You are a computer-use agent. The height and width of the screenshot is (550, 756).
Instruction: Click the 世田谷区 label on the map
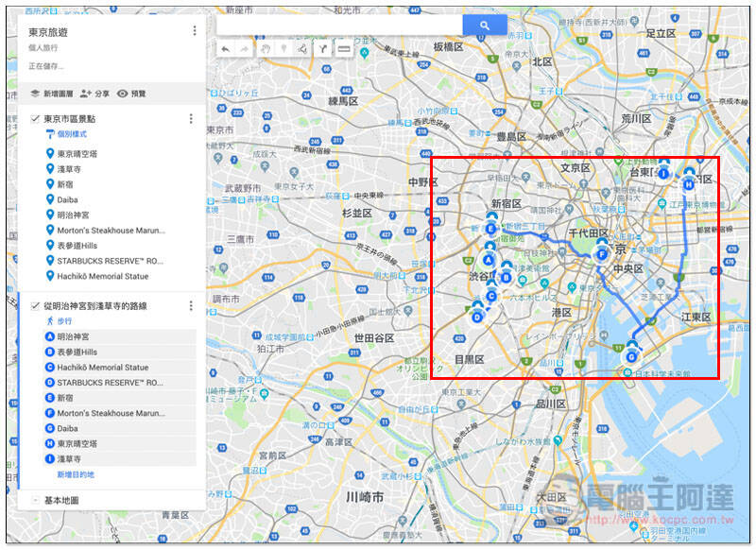374,338
